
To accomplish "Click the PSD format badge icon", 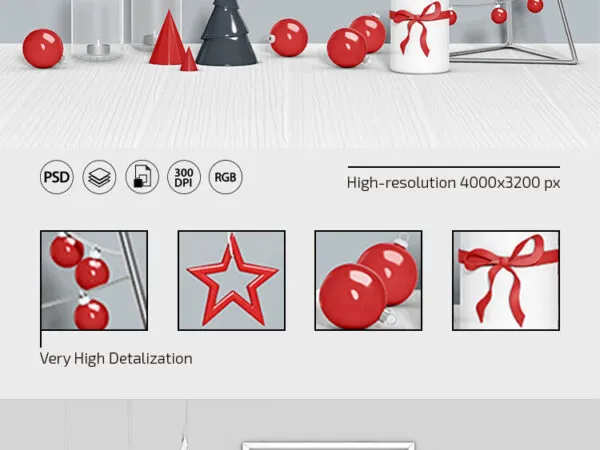I will (57, 177).
